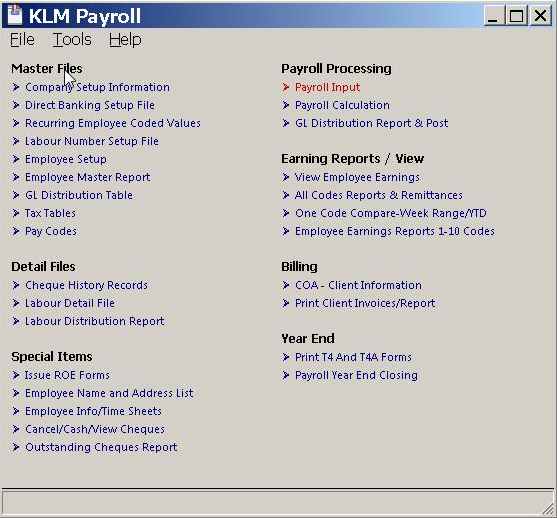Open Company Setup Information
This screenshot has height=518, width=557.
pyautogui.click(x=97, y=87)
